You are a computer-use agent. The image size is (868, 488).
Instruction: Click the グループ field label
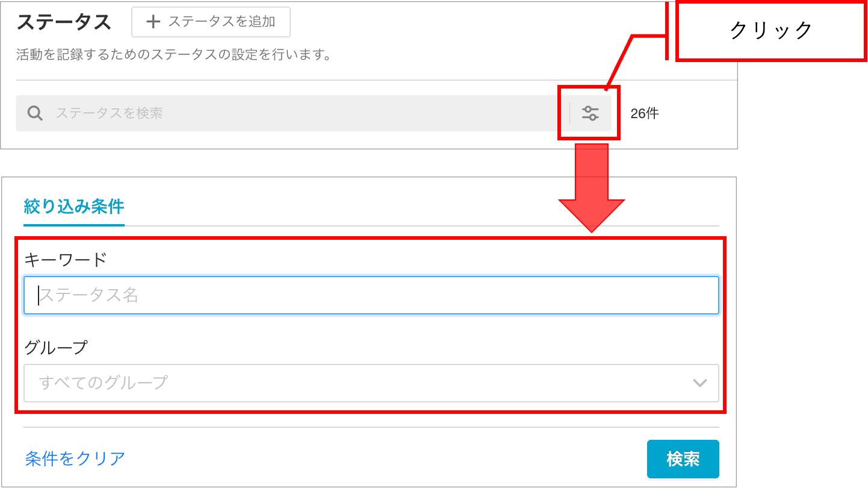56,348
